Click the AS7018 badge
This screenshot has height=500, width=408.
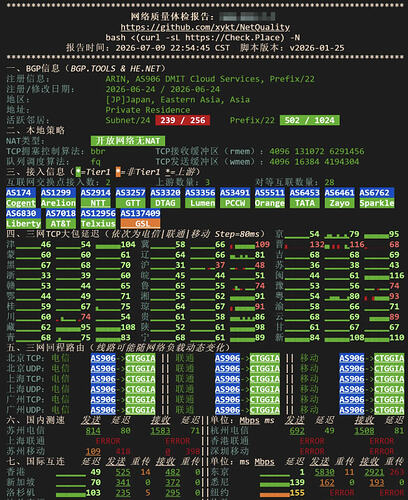pos(61,213)
